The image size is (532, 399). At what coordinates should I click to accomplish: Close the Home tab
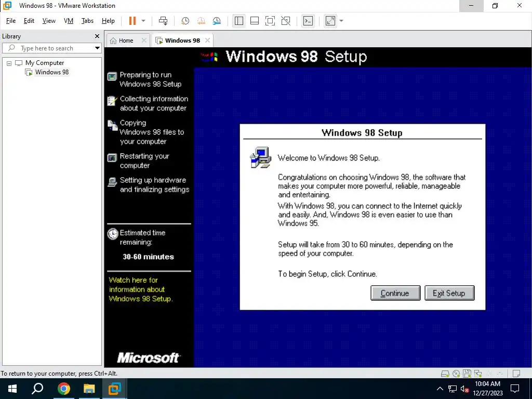point(144,41)
